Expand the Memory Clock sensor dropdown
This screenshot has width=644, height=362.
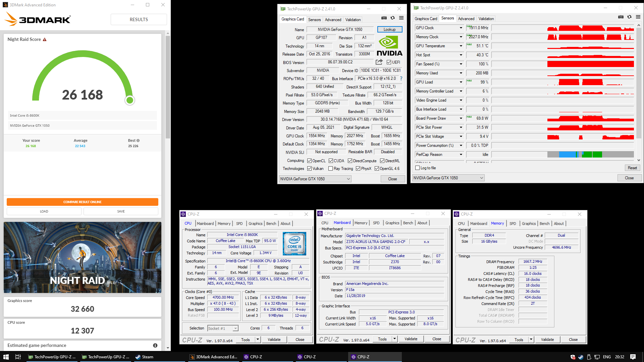click(461, 37)
